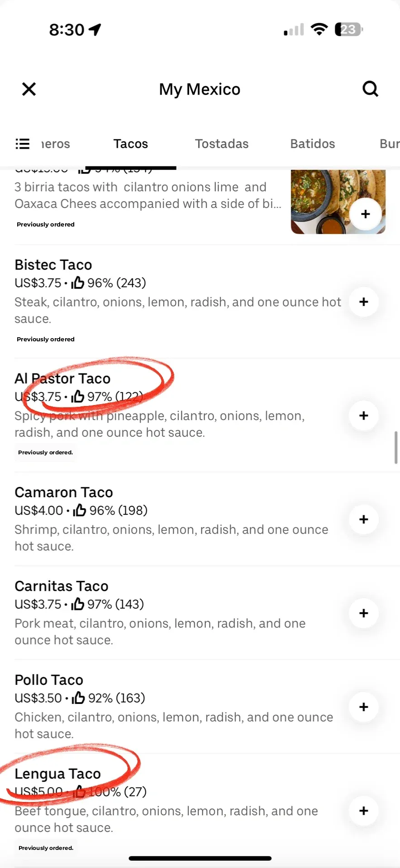
Task: Switch to the Tostadas tab
Action: click(x=222, y=144)
